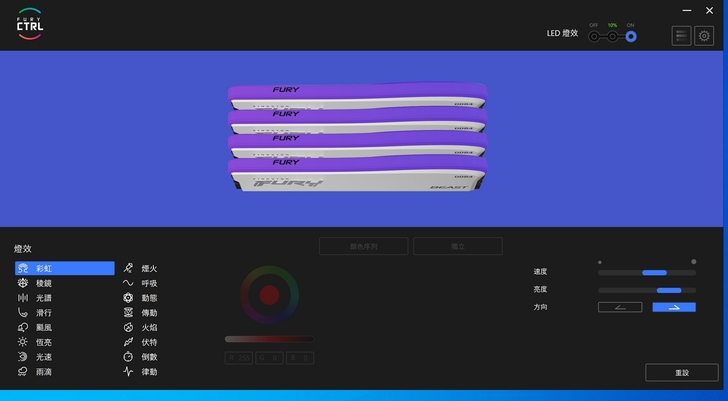Choose the 颶風 hurricane effect icon
Image resolution: width=728 pixels, height=401 pixels.
(x=22, y=328)
